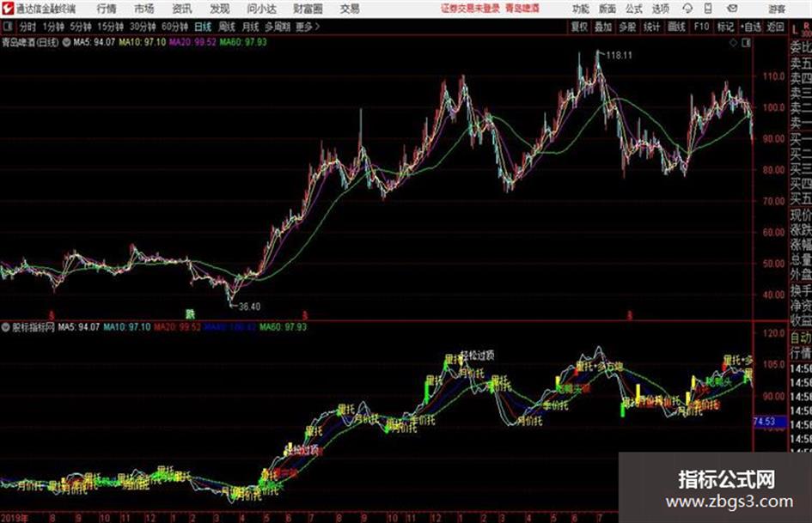Viewport: 812px width, 523px height.
Task: Open the mail envelope icon
Action: click(x=732, y=9)
